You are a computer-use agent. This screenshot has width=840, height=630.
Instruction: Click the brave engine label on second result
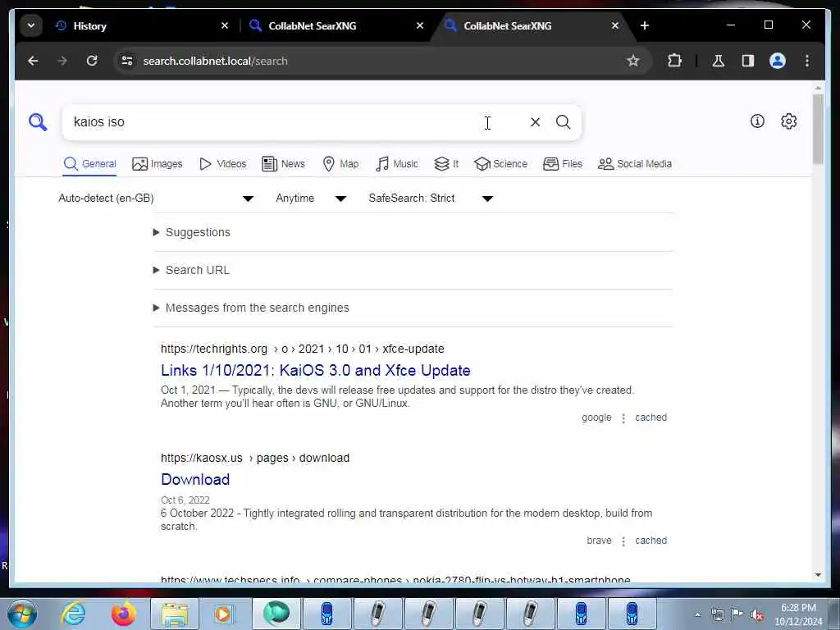(x=599, y=541)
